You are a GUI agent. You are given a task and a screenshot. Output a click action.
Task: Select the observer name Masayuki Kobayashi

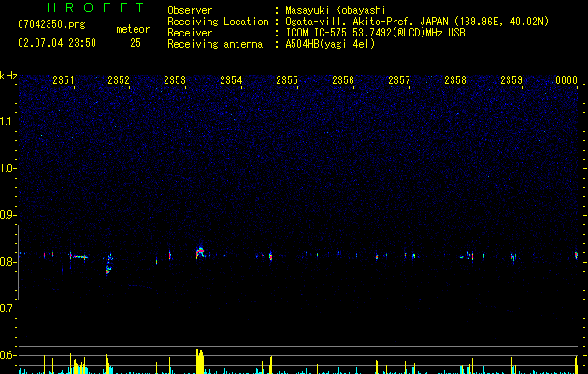(336, 10)
